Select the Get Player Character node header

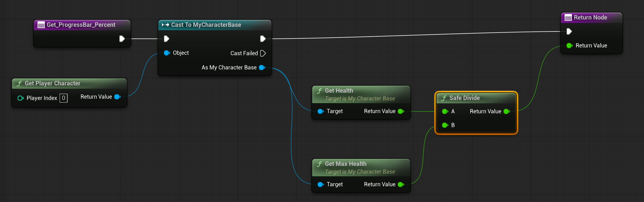pyautogui.click(x=69, y=84)
